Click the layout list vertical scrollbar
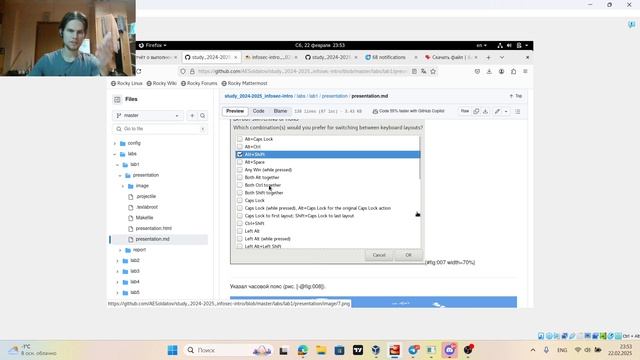Screen dimensions: 640x360 [x=420, y=157]
